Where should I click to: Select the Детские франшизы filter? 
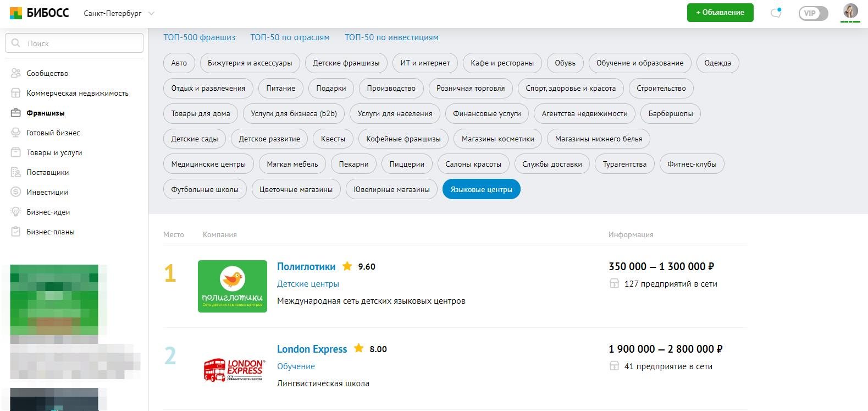click(x=346, y=63)
